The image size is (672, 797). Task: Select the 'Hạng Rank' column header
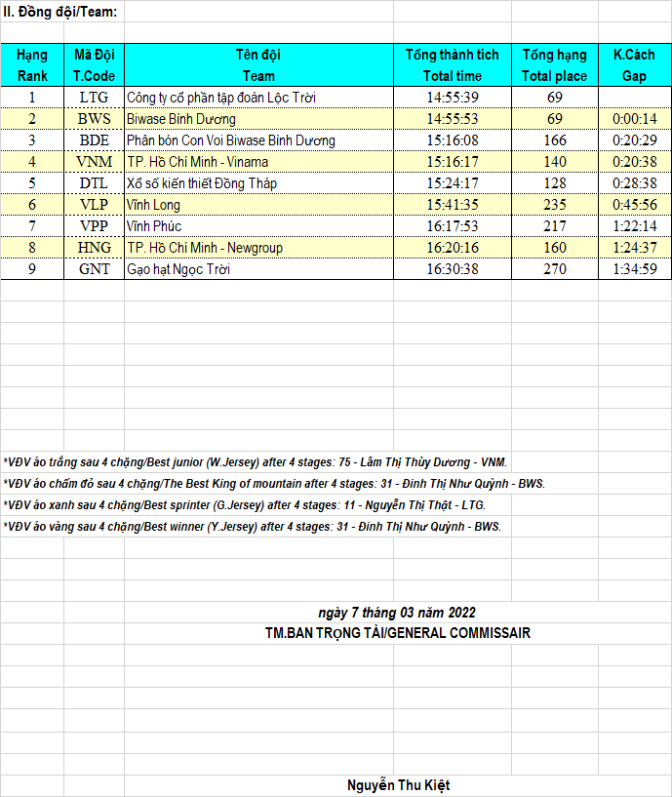pos(32,65)
